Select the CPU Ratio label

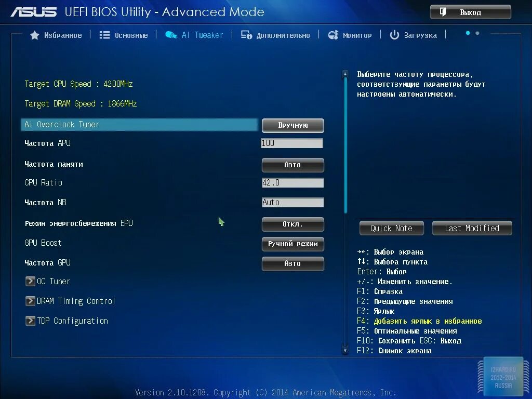44,182
